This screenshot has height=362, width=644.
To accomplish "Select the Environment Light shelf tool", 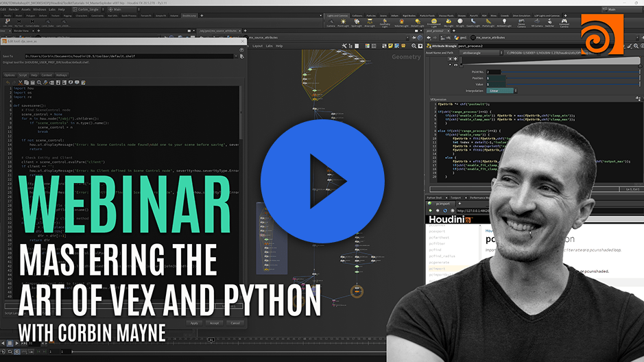I will pos(433,23).
